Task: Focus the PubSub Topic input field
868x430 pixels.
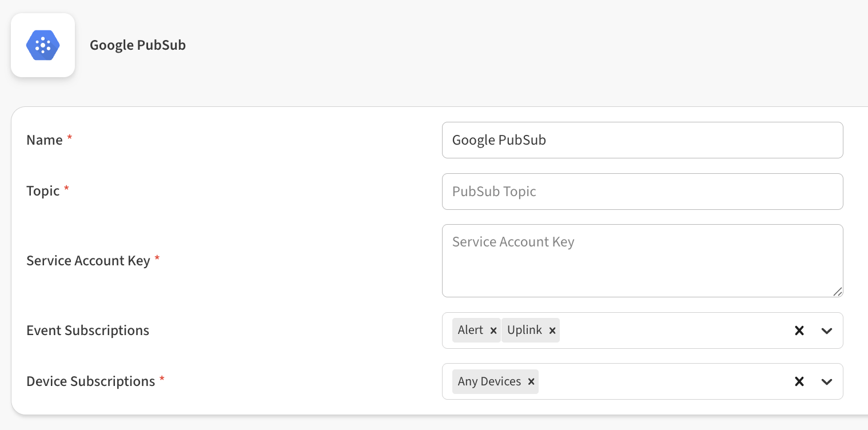Action: coord(642,192)
